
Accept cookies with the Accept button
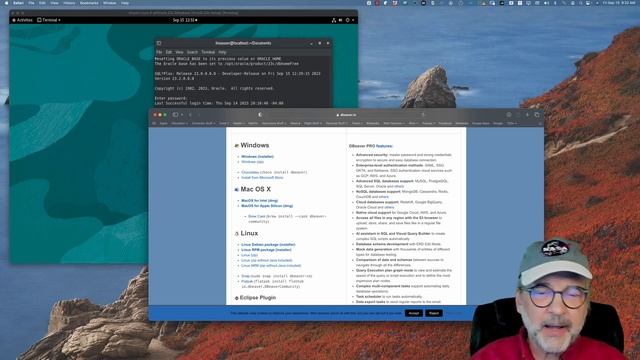[x=414, y=313]
